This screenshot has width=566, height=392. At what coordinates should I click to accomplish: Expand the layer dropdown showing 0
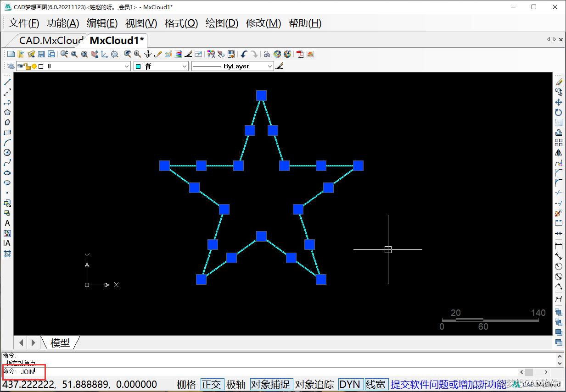tap(127, 66)
